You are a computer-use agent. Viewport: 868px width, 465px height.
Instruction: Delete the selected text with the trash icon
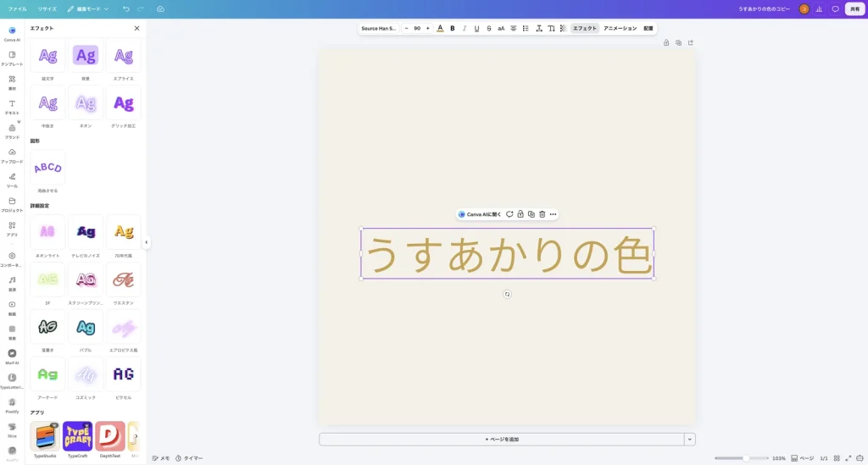coord(542,214)
